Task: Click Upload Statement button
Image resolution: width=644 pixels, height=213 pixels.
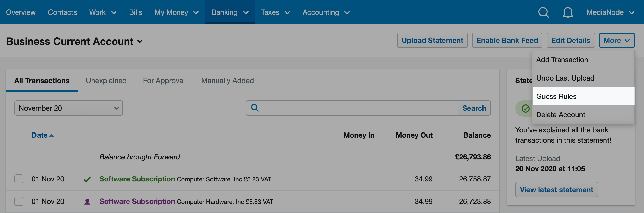Action: coord(432,40)
